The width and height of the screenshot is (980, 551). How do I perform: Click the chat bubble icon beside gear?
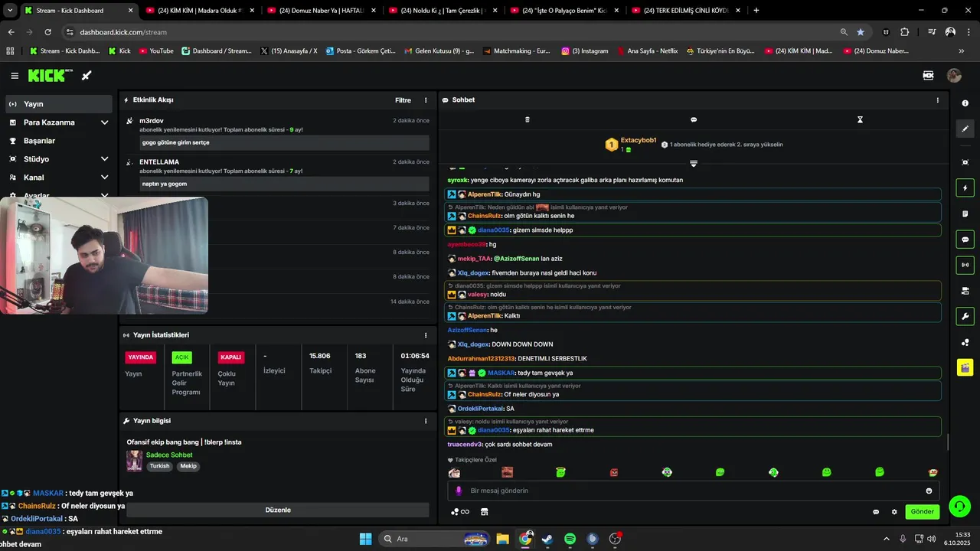coord(876,512)
